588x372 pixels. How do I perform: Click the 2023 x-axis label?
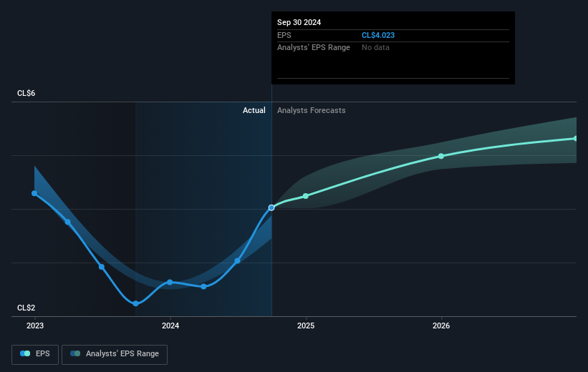35,325
